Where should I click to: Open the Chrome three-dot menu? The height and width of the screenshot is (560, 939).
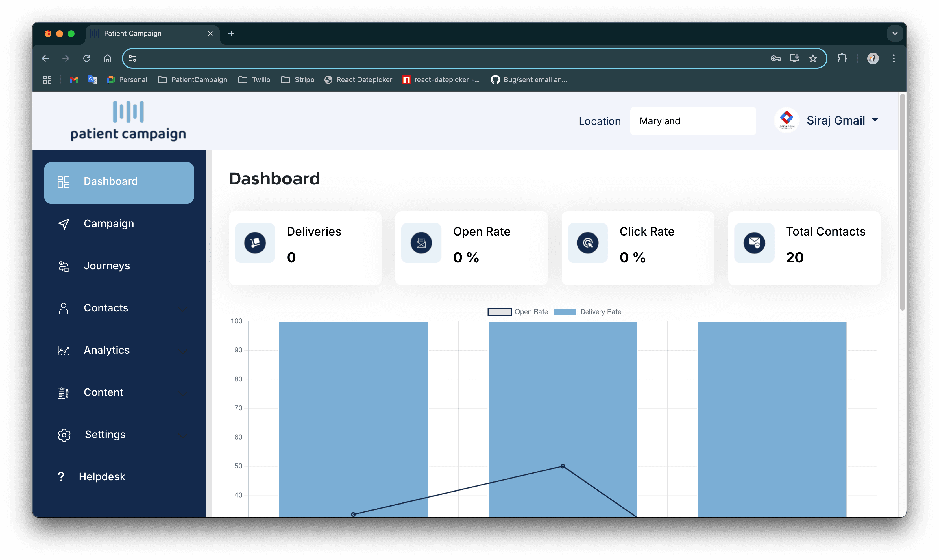(x=894, y=58)
